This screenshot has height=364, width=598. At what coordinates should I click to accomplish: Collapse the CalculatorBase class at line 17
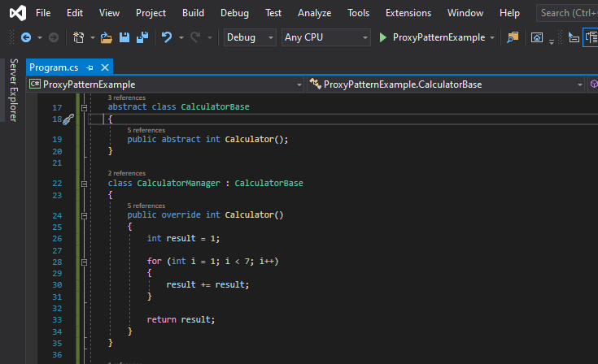coord(85,108)
